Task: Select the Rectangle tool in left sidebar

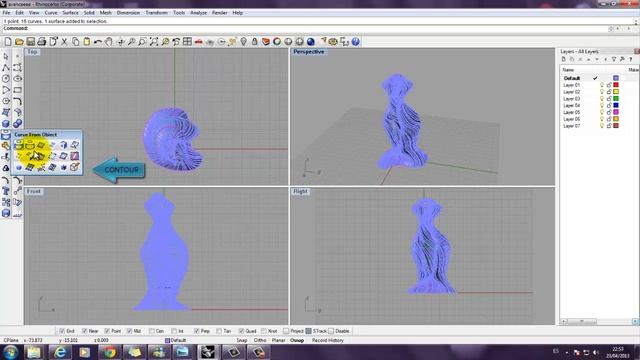Action: click(17, 90)
